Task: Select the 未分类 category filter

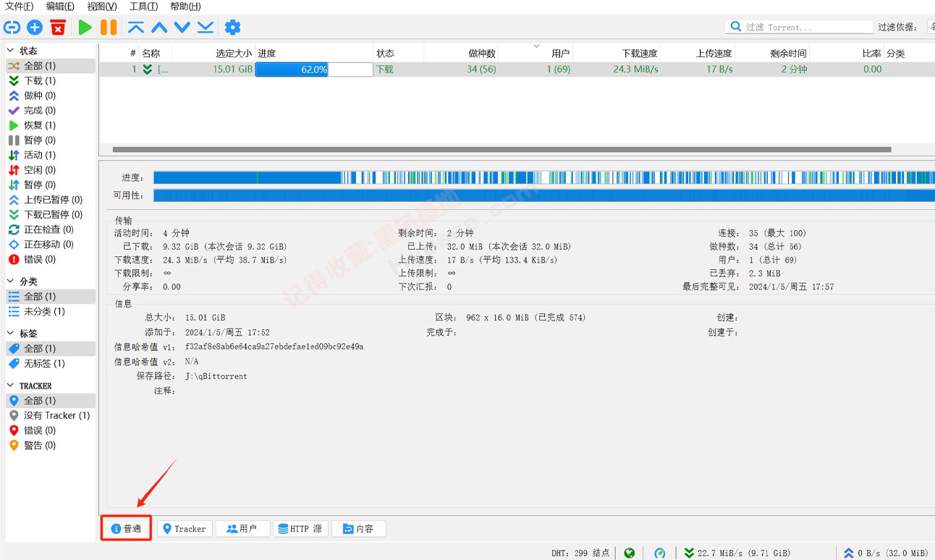Action: point(38,311)
